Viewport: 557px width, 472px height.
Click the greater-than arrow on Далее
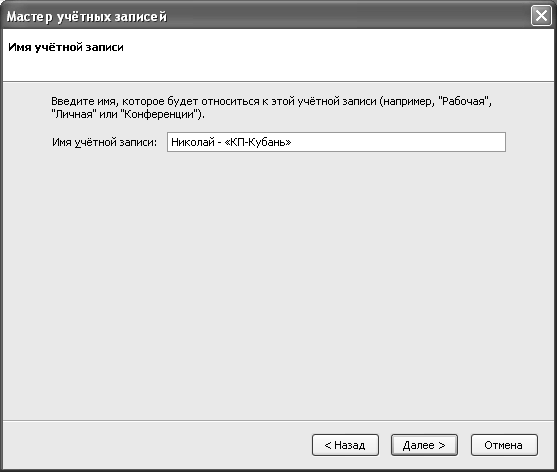click(x=442, y=445)
